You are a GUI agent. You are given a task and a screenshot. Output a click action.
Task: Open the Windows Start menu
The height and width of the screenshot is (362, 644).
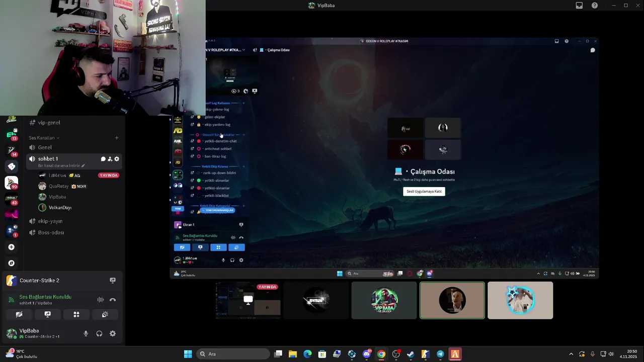coord(188,354)
